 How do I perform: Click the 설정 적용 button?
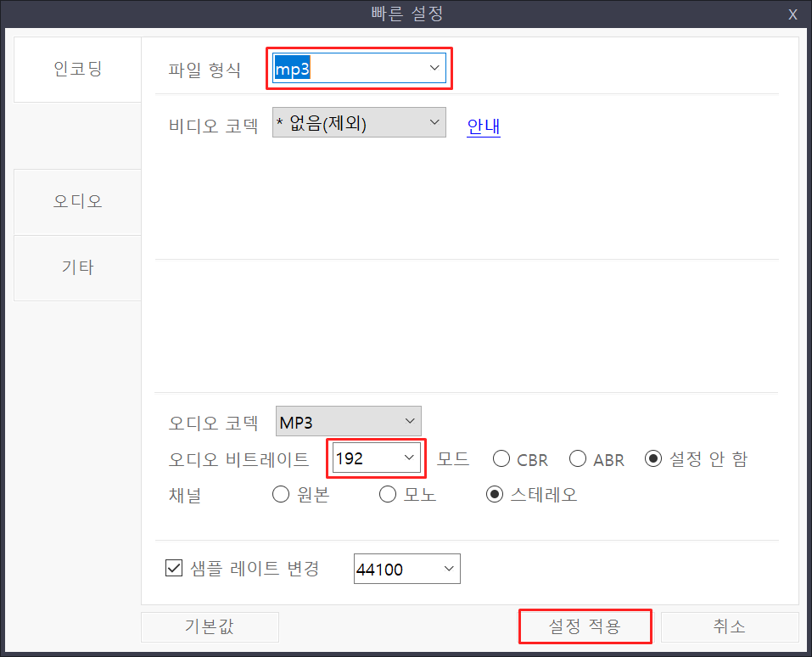pyautogui.click(x=585, y=627)
